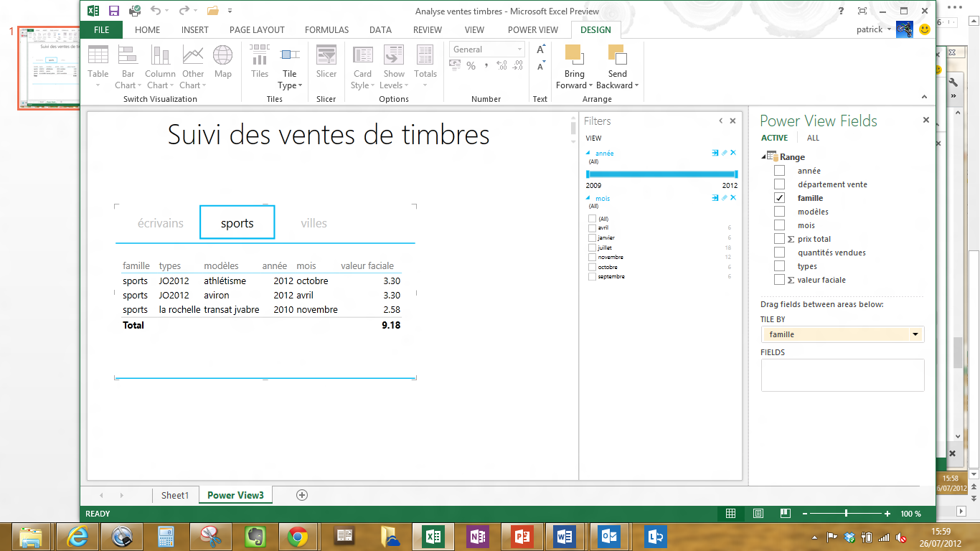Open the number format General dropdown
Image resolution: width=980 pixels, height=551 pixels.
(520, 50)
